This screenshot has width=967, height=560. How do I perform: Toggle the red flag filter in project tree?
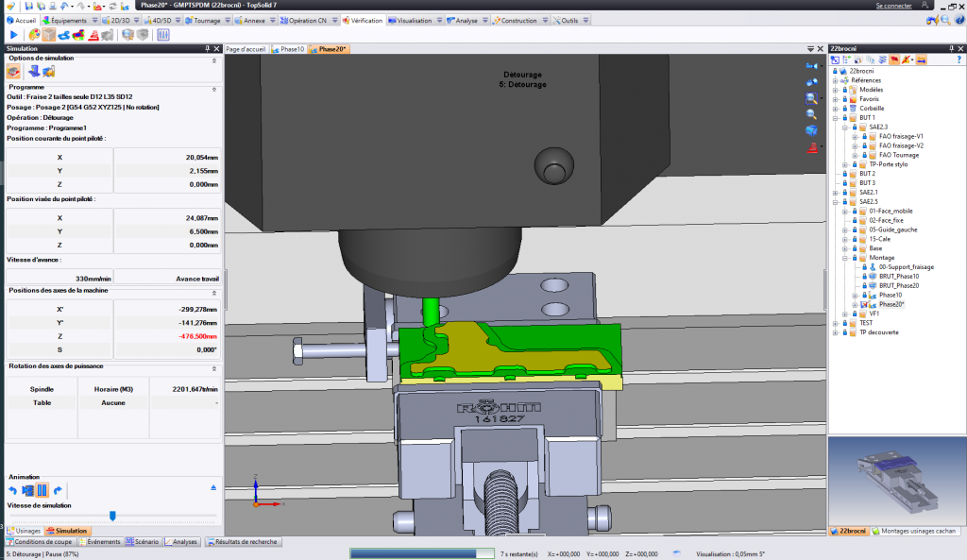tap(893, 59)
